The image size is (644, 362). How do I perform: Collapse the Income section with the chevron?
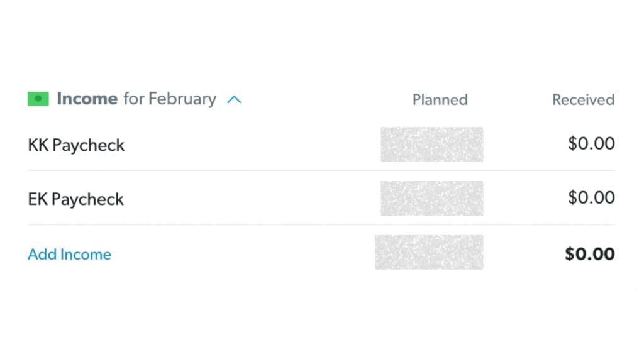234,99
